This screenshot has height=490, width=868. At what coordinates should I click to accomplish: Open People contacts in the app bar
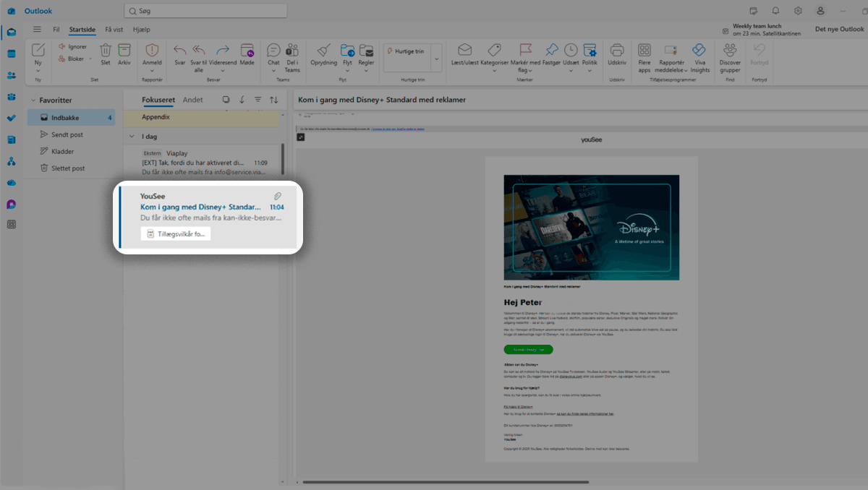(11, 75)
